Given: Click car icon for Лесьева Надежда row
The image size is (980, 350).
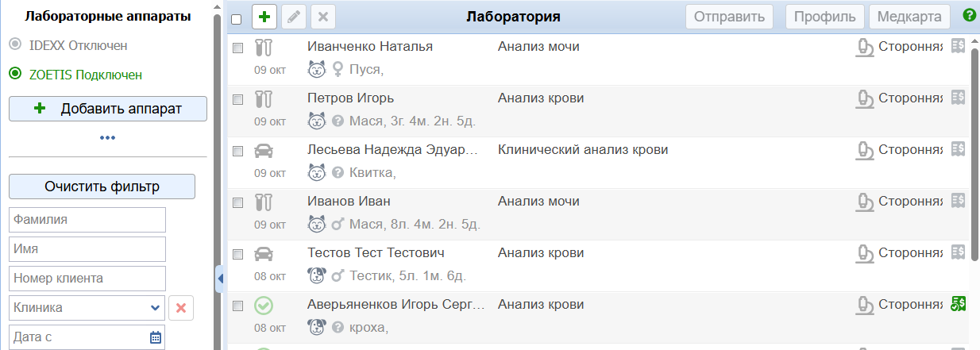Looking at the screenshot, I should pyautogui.click(x=264, y=151).
